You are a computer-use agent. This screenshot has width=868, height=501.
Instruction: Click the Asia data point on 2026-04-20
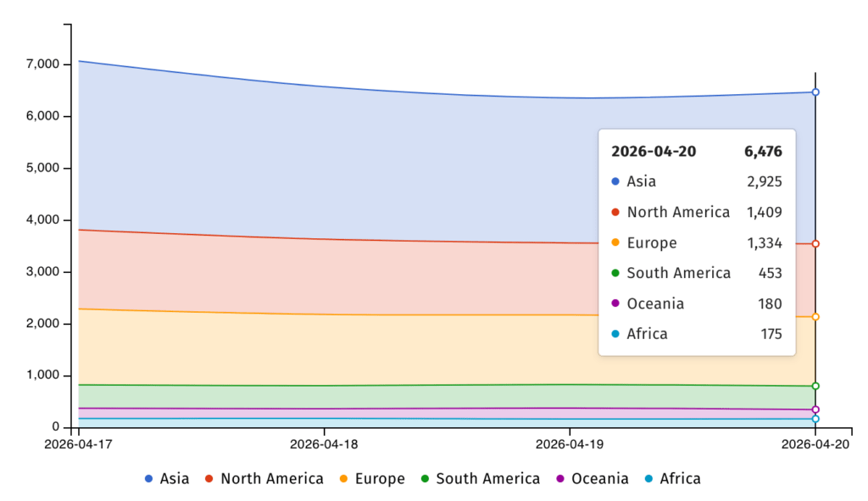pyautogui.click(x=815, y=92)
